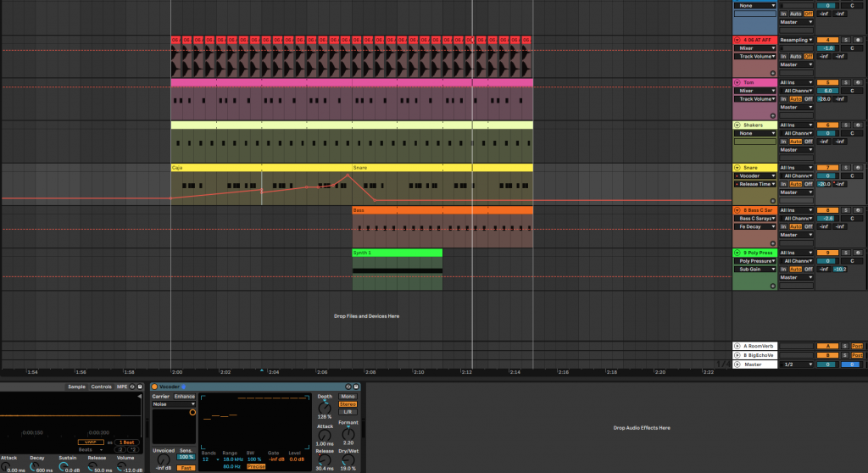The height and width of the screenshot is (473, 868).
Task: Arm the Tom track for recording
Action: (x=858, y=82)
